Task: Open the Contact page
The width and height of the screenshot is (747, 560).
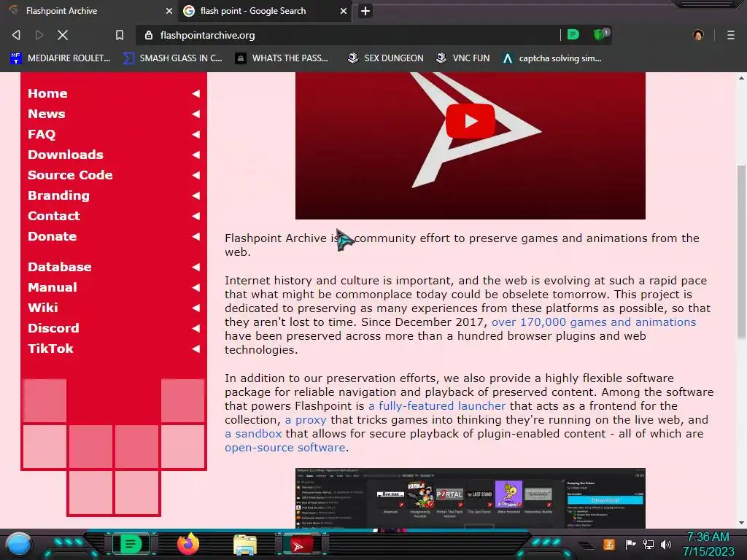Action: click(54, 216)
